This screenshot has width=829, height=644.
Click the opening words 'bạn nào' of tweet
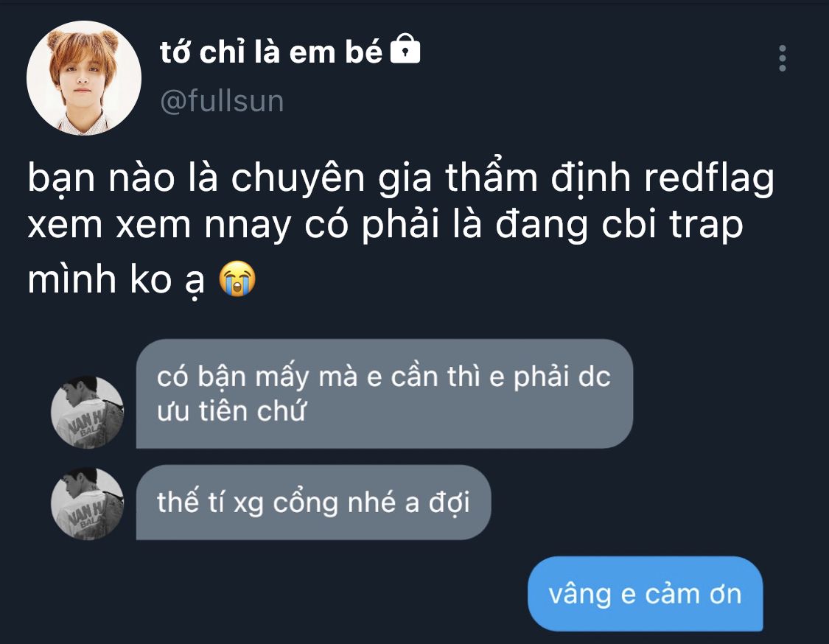(101, 178)
